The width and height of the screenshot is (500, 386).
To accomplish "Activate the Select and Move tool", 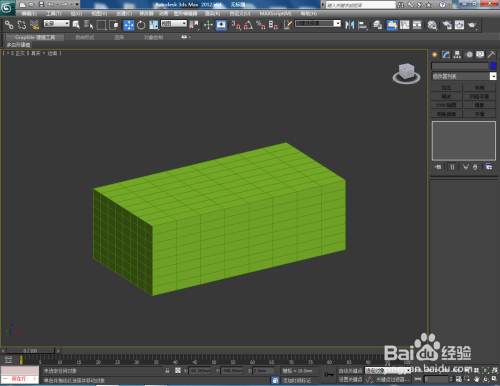I will [129, 25].
